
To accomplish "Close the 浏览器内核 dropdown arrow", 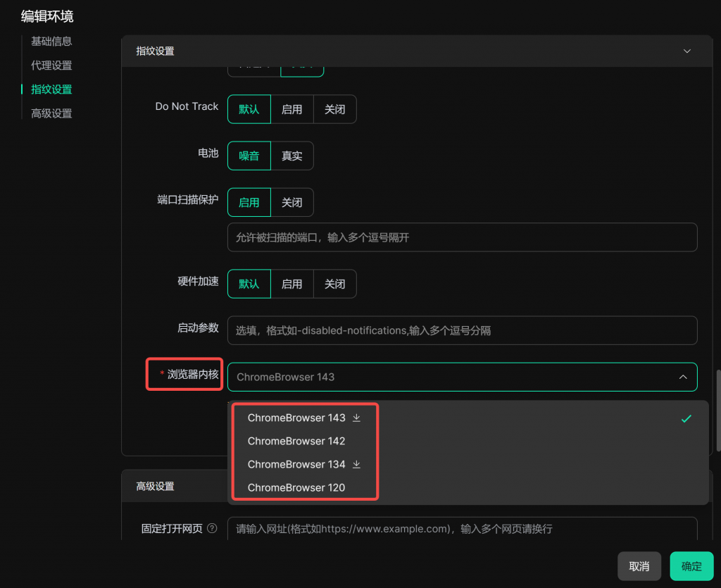I will 682,377.
